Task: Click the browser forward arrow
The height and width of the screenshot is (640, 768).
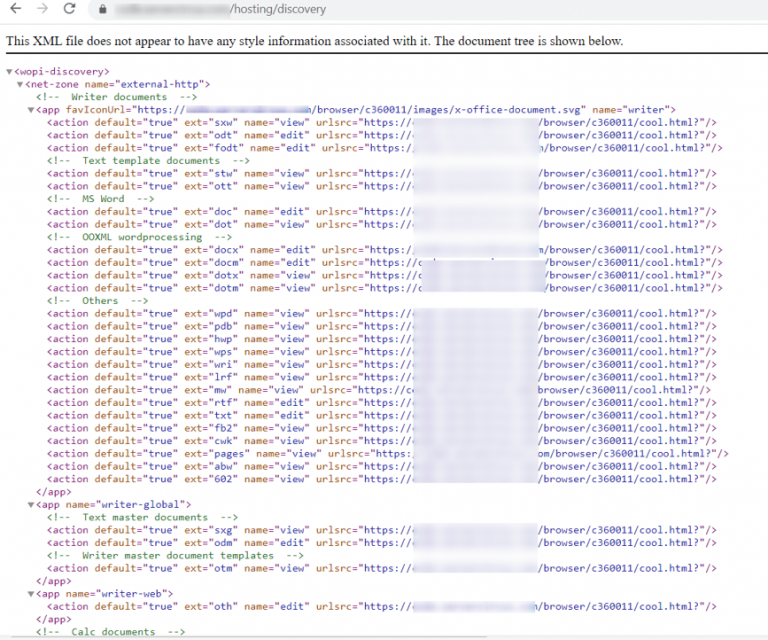Action: point(43,8)
